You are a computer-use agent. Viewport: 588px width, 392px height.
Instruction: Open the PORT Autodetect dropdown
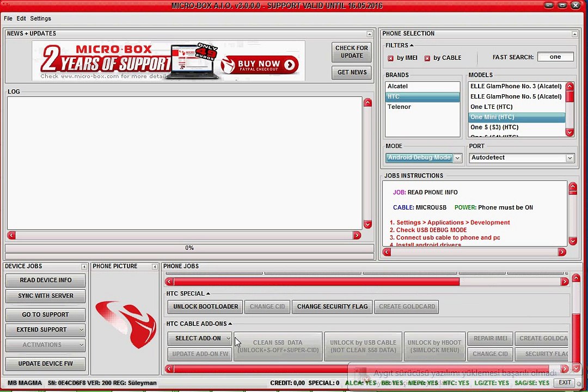[x=569, y=158]
